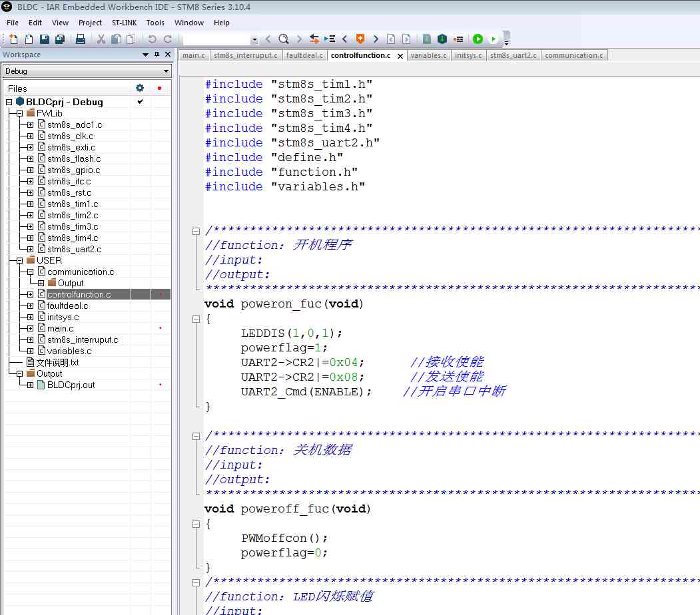The height and width of the screenshot is (615, 700).
Task: Fold the 开机程序 comment block
Action: (196, 231)
